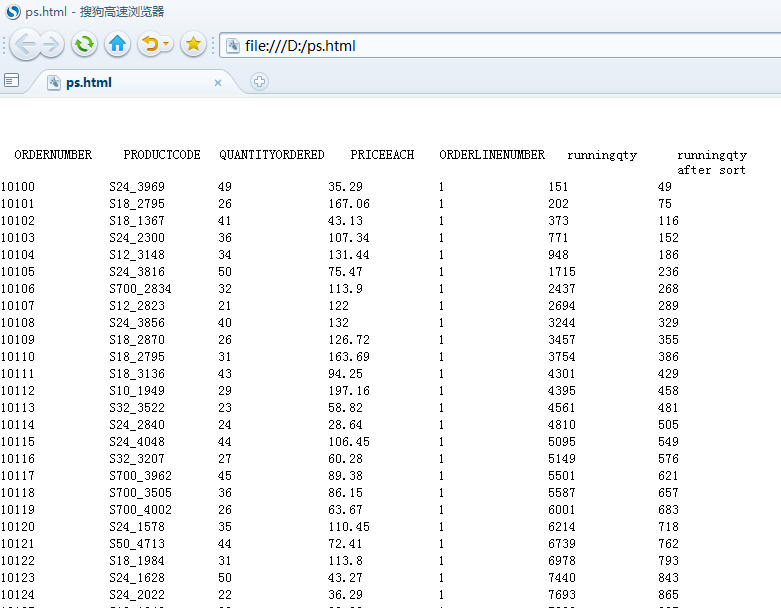The image size is (781, 608).
Task: Click running quantity 1715
Action: pyautogui.click(x=562, y=271)
